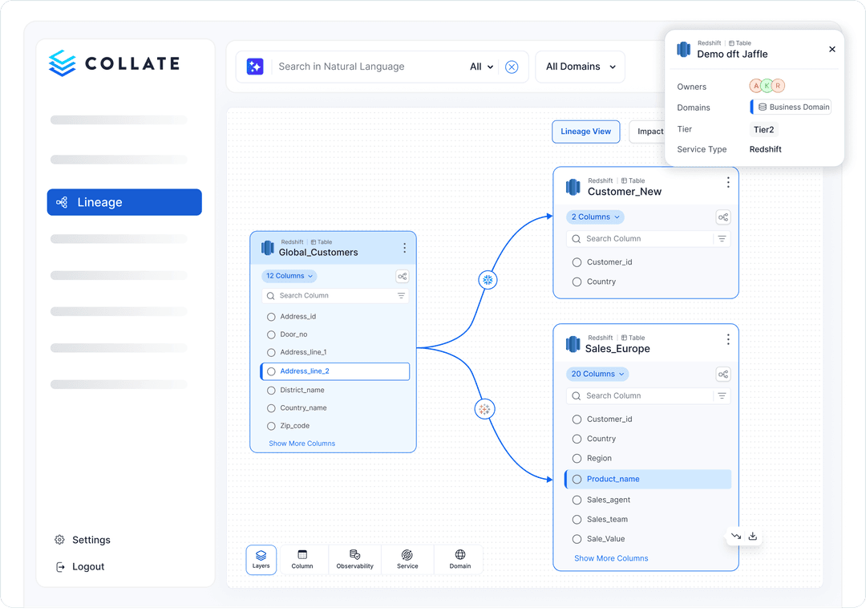Select the Service lineage layer icon
The image size is (866, 616).
(407, 559)
